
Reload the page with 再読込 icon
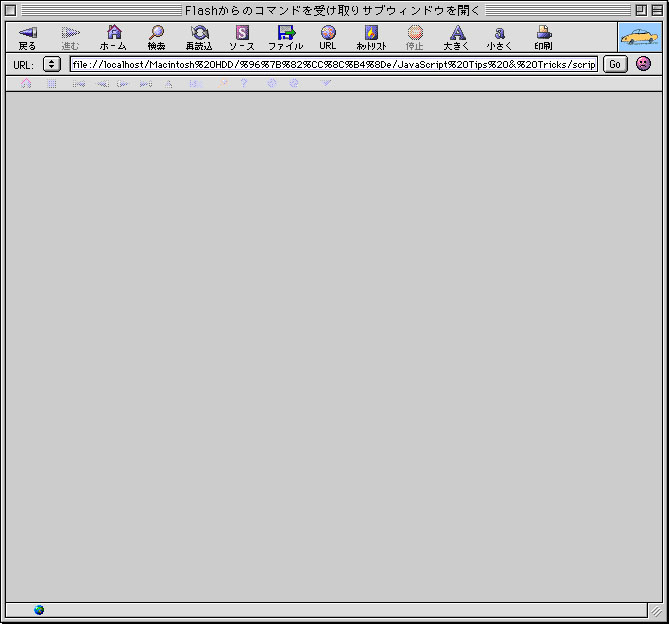199,32
